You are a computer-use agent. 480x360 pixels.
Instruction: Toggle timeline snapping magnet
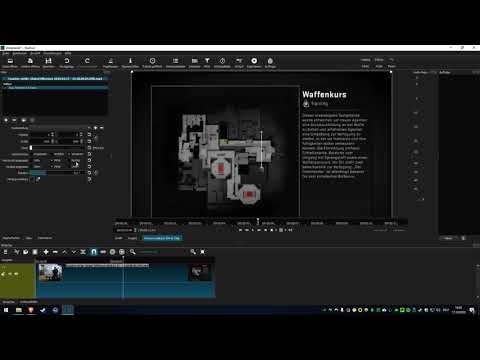pyautogui.click(x=94, y=252)
